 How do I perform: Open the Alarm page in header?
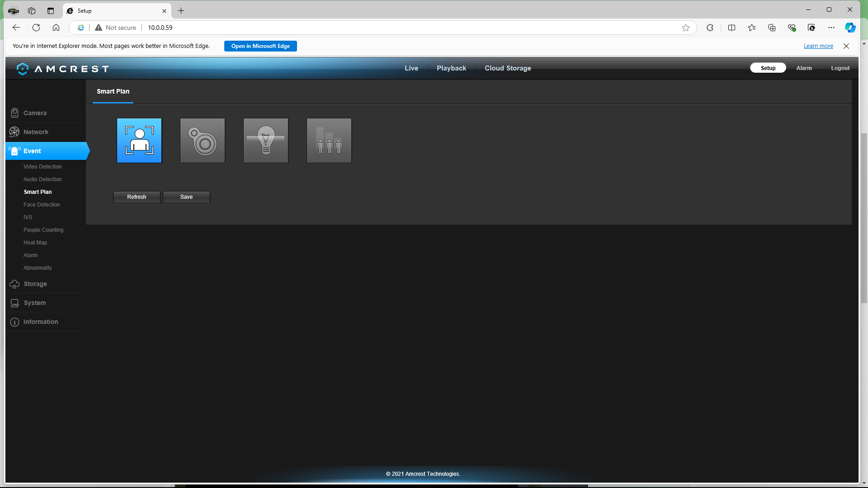[x=804, y=68]
